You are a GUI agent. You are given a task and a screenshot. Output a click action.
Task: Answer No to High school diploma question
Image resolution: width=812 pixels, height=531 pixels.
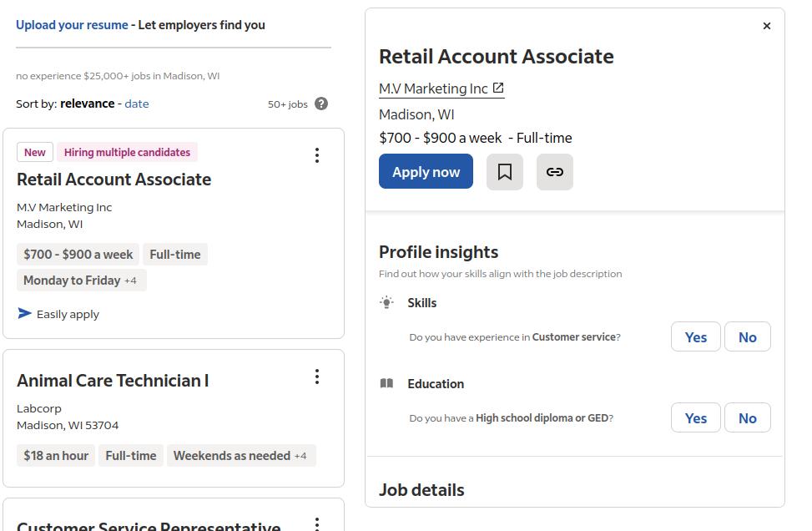tap(747, 417)
